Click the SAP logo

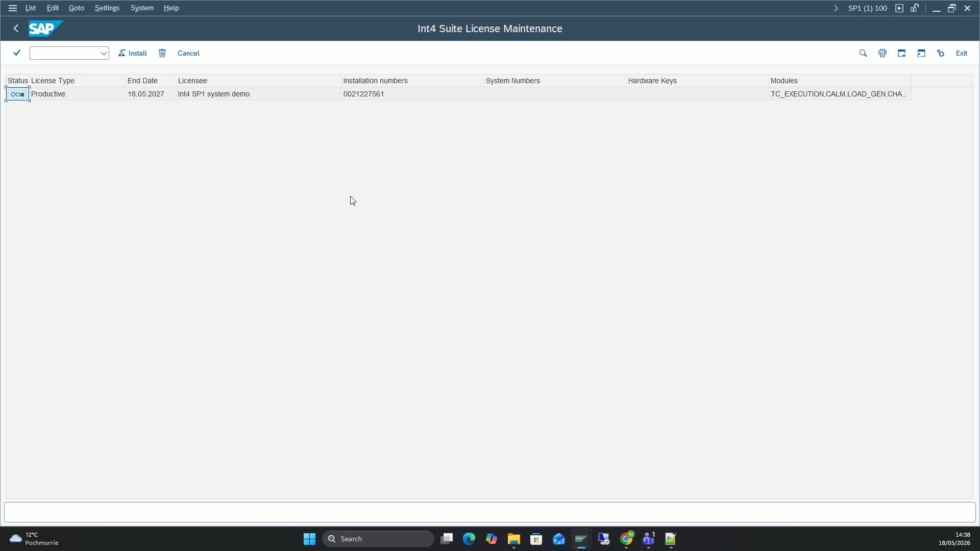45,29
